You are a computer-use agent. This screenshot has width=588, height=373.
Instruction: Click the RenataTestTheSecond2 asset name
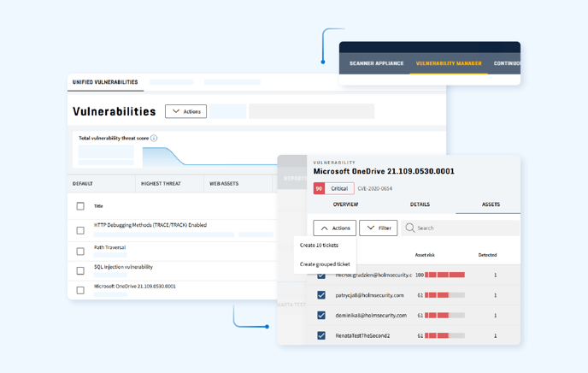click(362, 335)
